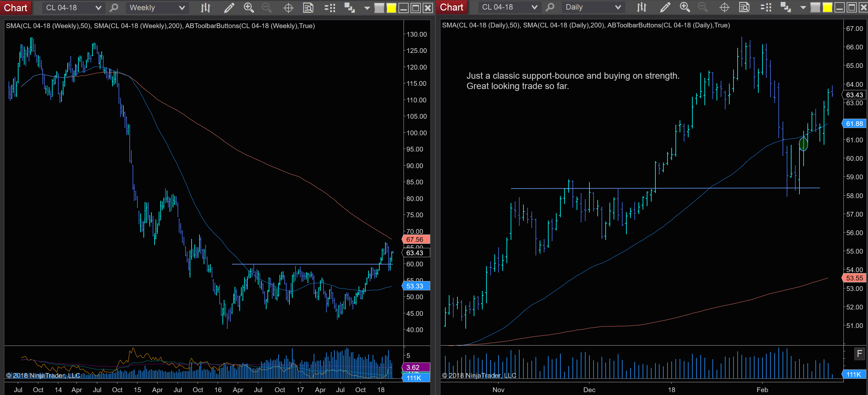The height and width of the screenshot is (395, 868).
Task: Expand the CL 04-18 instrument dropdown on weekly chart
Action: pyautogui.click(x=73, y=8)
